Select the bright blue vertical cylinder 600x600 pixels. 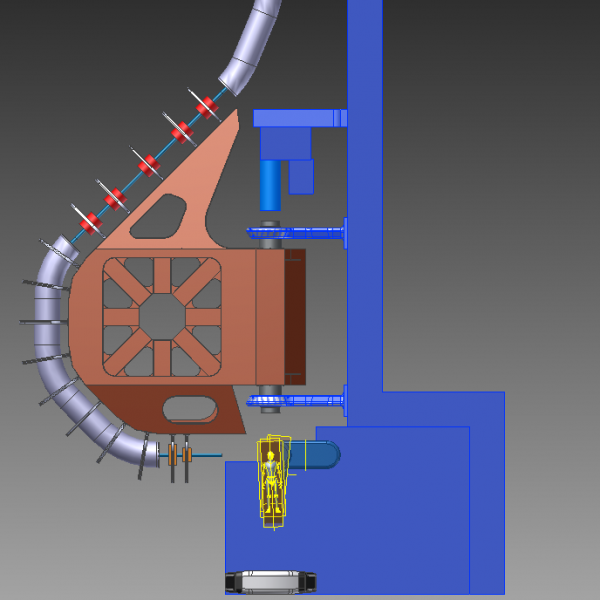270,185
